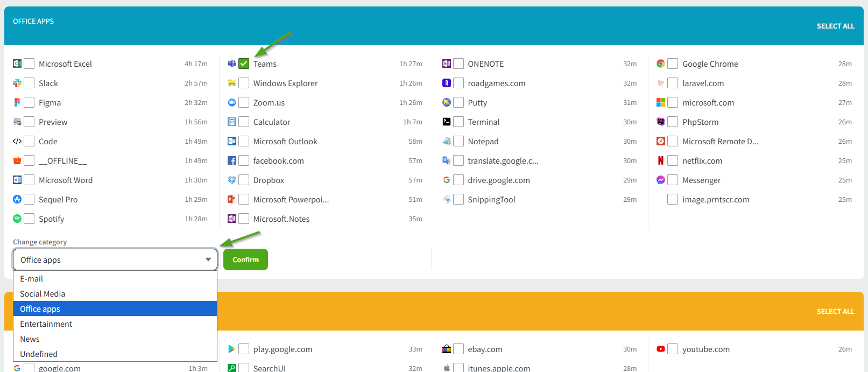Screen dimensions: 868x372
Task: Click Select All in the orange header
Action: click(835, 311)
